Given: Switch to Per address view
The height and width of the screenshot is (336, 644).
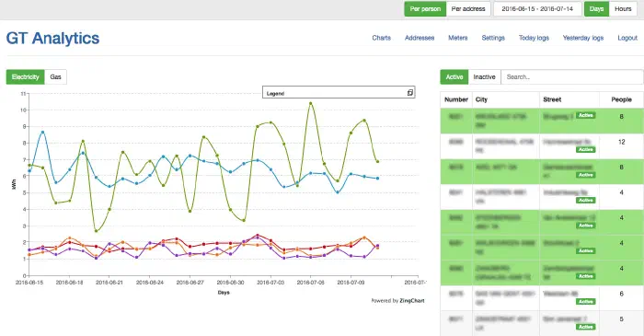Looking at the screenshot, I should point(468,8).
